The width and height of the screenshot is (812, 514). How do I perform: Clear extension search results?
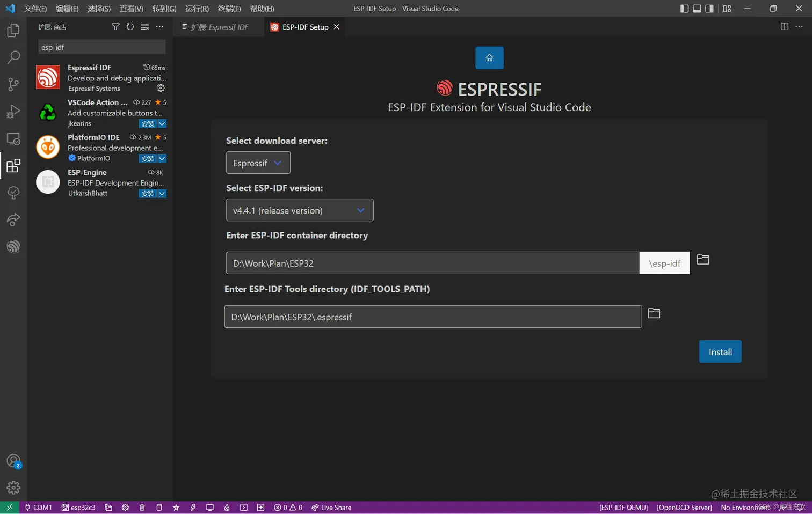pos(145,27)
